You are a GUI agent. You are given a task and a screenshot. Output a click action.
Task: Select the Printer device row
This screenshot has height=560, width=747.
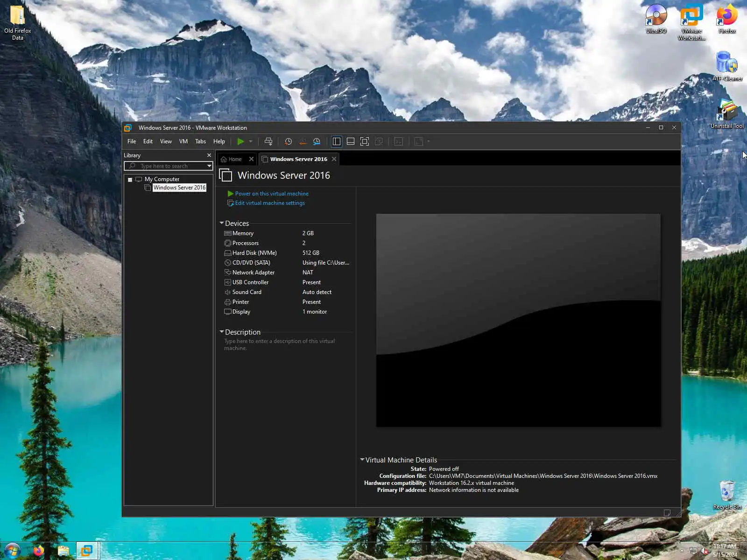point(287,302)
